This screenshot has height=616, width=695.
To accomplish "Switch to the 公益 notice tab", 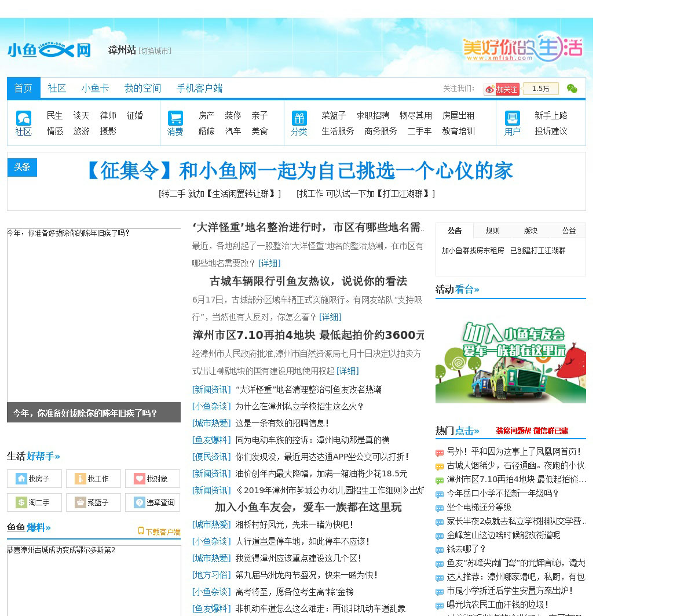I will (569, 231).
